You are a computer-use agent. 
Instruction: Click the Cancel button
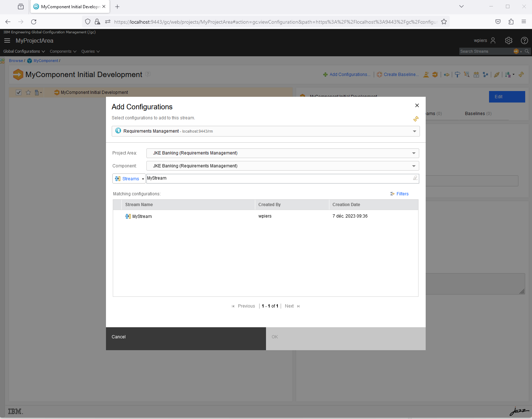pos(186,338)
